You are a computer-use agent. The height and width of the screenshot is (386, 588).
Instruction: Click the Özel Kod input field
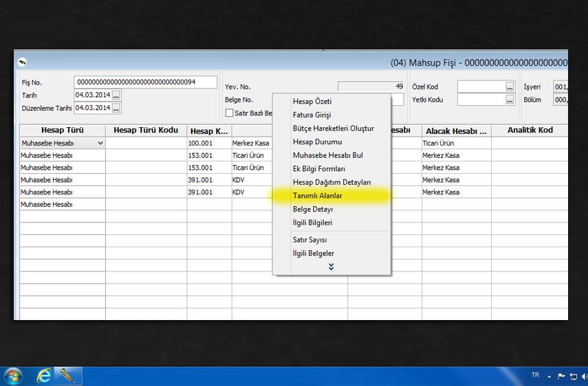[x=481, y=87]
